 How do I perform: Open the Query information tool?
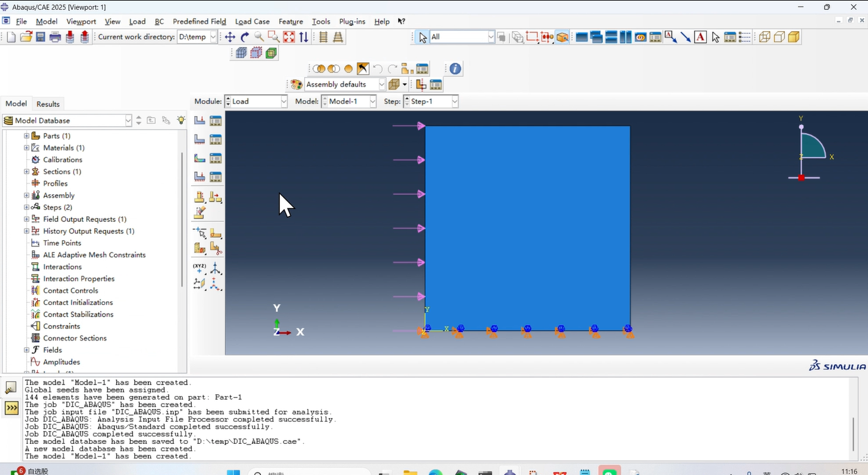(455, 69)
